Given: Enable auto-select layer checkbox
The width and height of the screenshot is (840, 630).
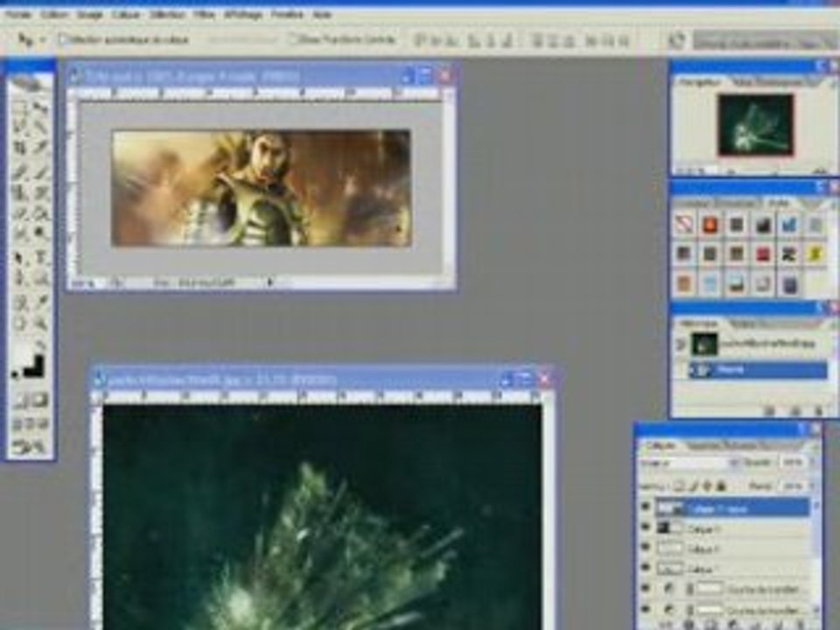Looking at the screenshot, I should coord(64,39).
